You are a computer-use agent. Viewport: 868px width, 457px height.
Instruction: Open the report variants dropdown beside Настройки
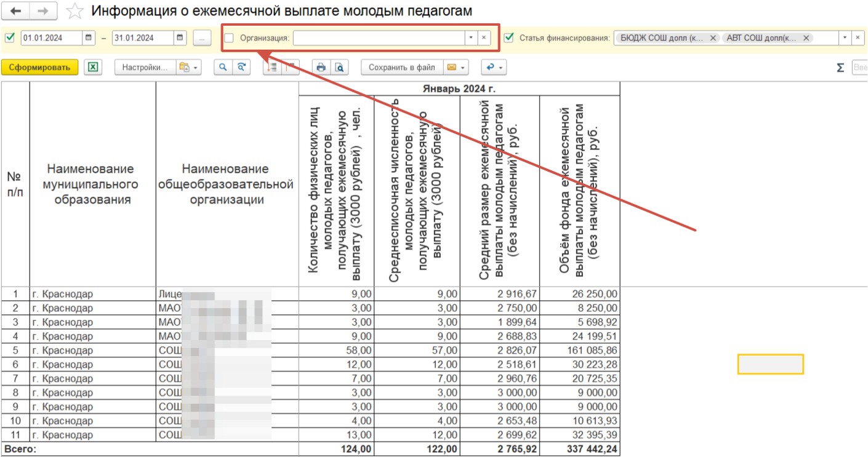point(188,68)
